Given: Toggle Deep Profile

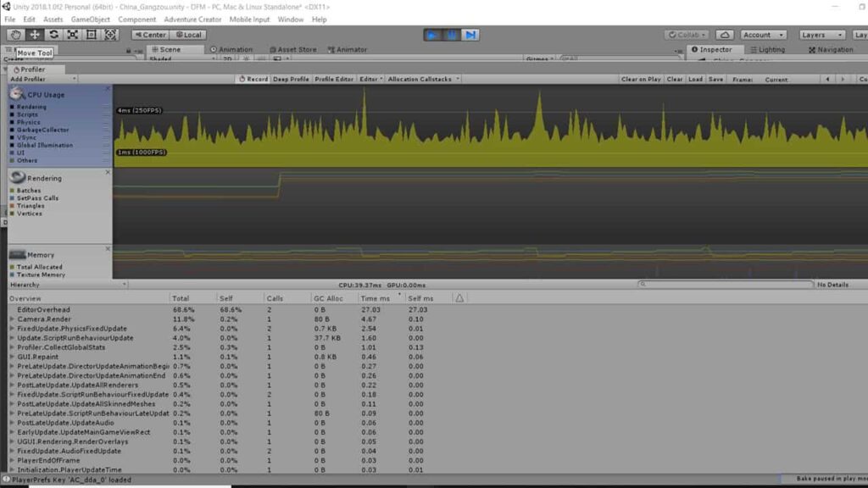Looking at the screenshot, I should point(291,79).
